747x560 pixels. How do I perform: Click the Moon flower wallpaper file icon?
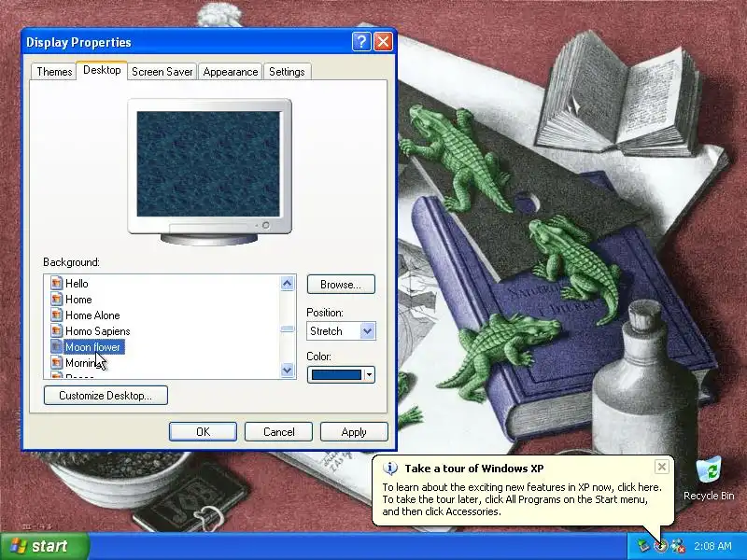click(57, 346)
